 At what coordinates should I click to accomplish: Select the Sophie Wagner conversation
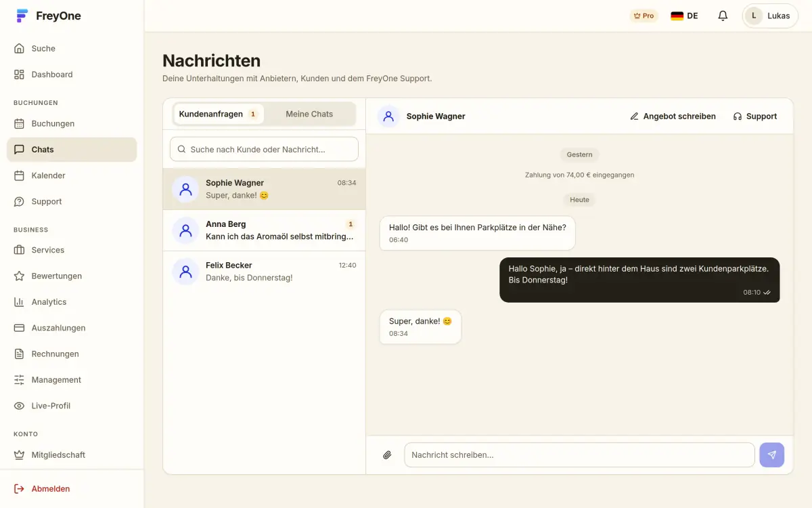tap(264, 189)
